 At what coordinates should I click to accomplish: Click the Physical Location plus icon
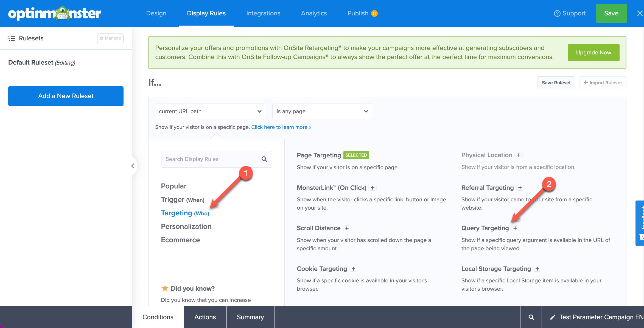[x=519, y=155]
